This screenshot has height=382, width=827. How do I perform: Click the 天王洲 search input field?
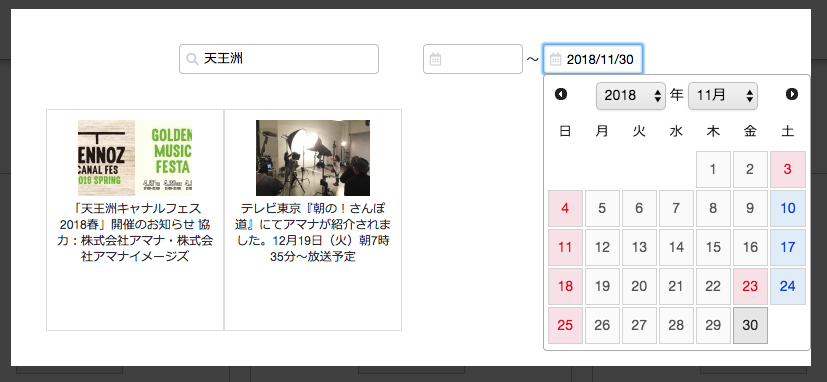[279, 59]
